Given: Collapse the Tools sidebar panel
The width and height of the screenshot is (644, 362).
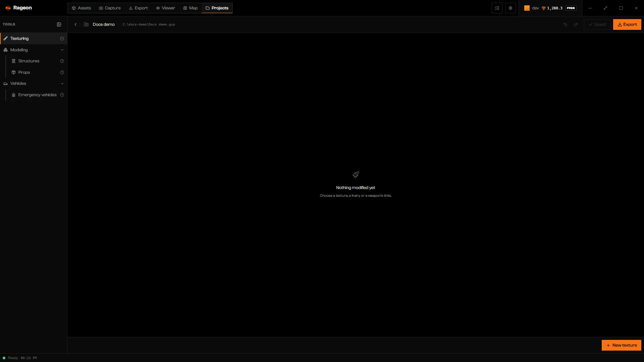Looking at the screenshot, I should (59, 24).
